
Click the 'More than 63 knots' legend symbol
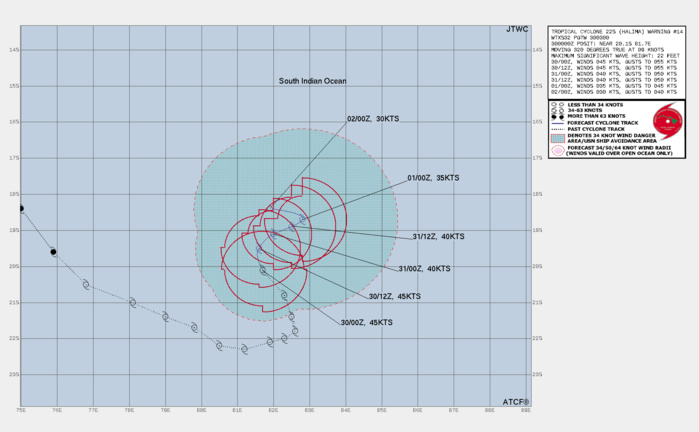555,116
